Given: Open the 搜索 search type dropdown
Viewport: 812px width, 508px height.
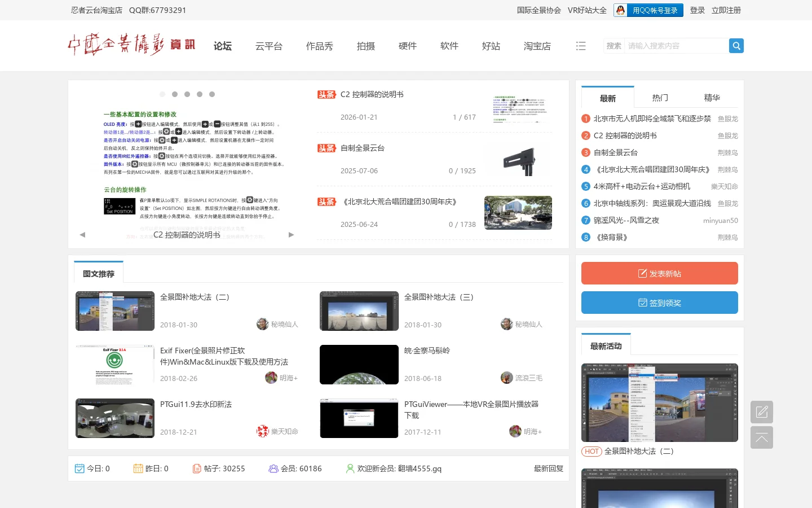Looking at the screenshot, I should (x=614, y=46).
